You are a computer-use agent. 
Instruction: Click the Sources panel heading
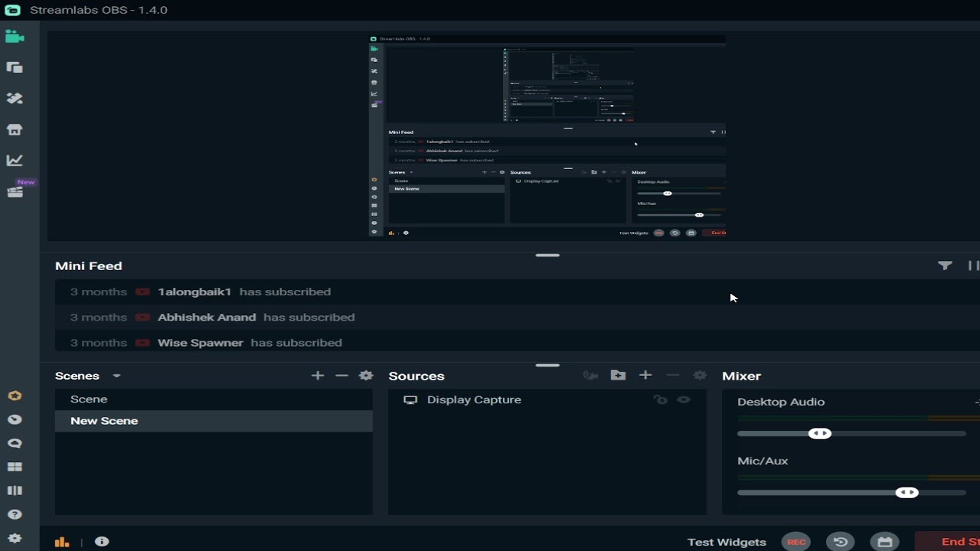pyautogui.click(x=416, y=376)
